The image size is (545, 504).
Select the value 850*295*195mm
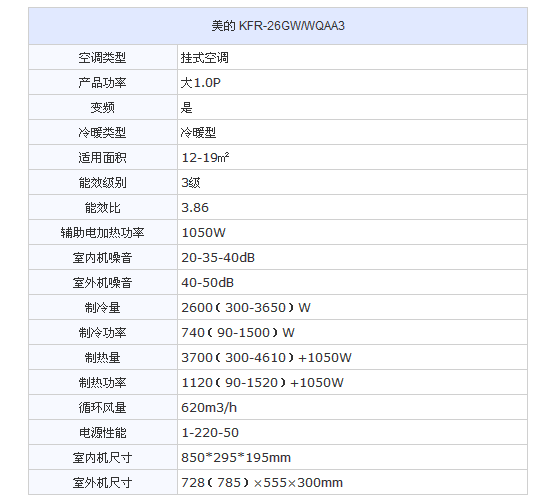(236, 458)
